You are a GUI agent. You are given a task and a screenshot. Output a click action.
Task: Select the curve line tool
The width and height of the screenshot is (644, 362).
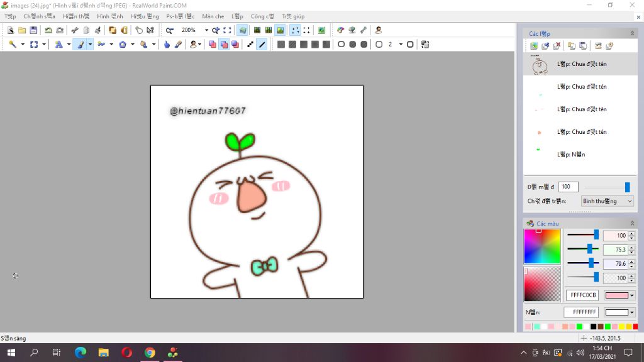coord(101,45)
